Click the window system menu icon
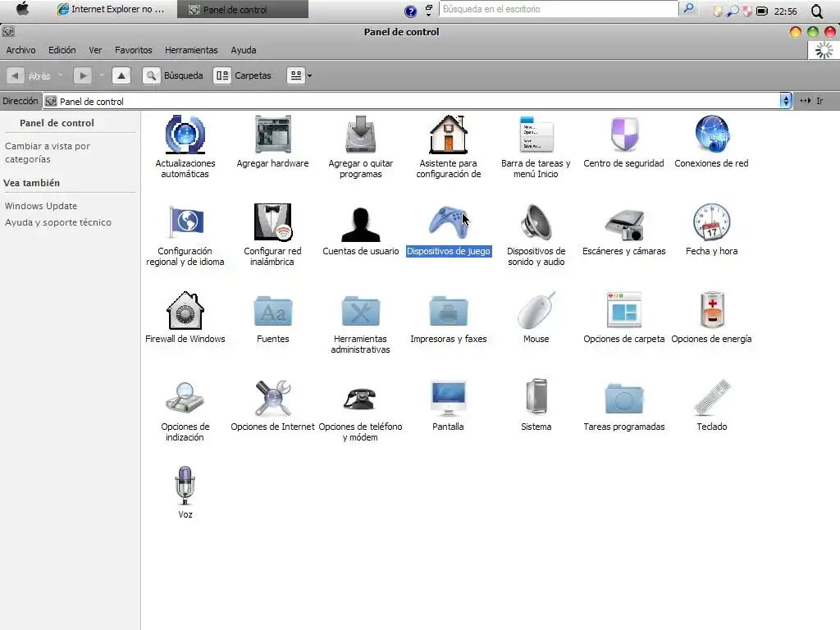This screenshot has width=840, height=630. coord(8,31)
